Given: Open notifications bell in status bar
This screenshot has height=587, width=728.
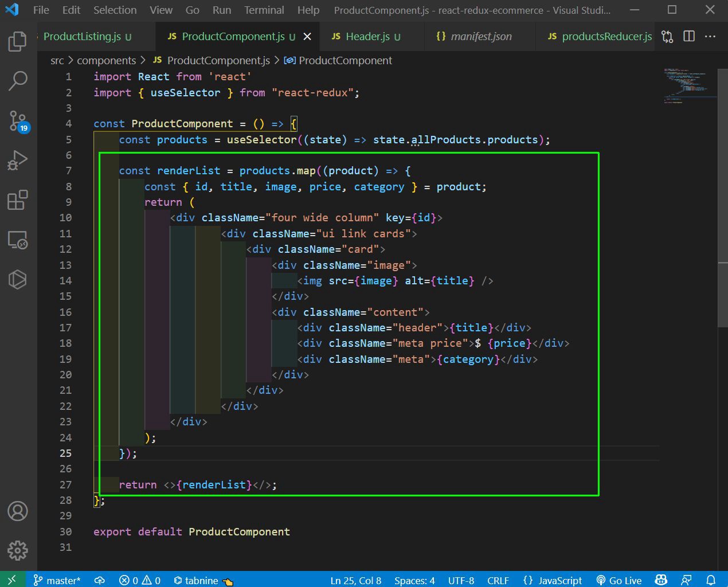Looking at the screenshot, I should pyautogui.click(x=711, y=580).
